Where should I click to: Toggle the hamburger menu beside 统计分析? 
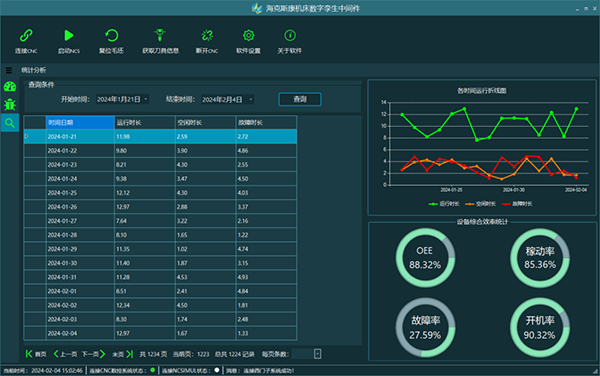[x=9, y=70]
